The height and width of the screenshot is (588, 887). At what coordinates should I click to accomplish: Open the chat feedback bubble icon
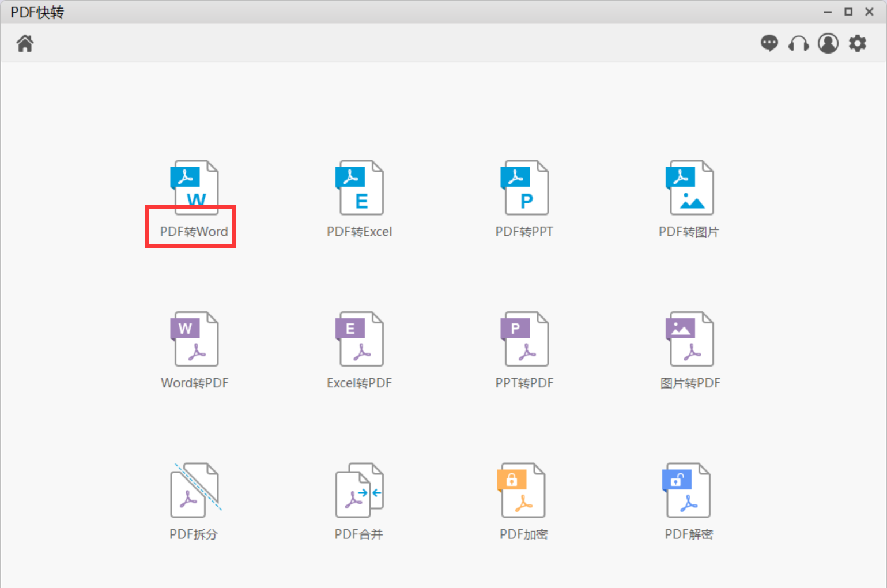769,43
